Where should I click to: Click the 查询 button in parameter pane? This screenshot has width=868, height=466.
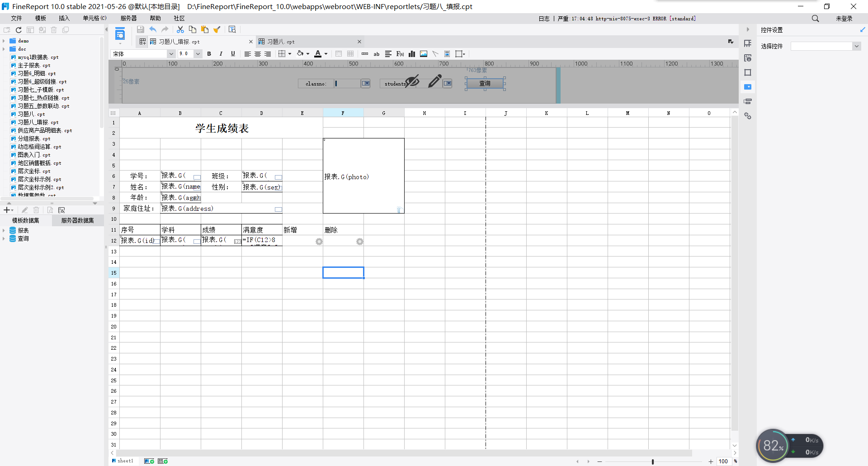click(x=485, y=83)
